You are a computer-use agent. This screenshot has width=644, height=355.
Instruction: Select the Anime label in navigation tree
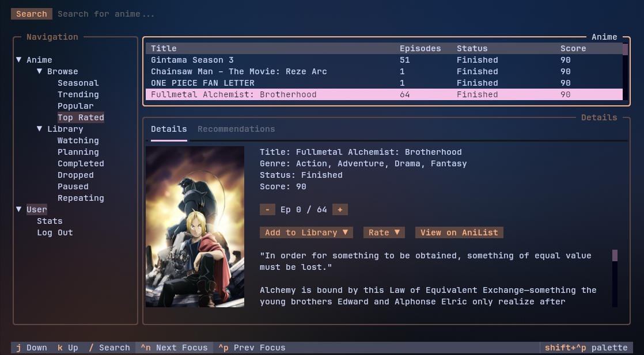(39, 60)
